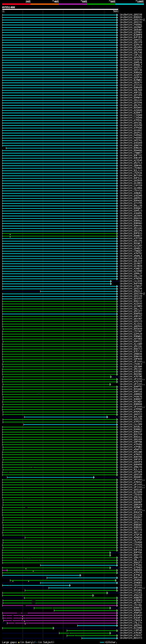Viewport: 146px width, 644px height.
Task: Select label UniRef100_Q9LLT0
Action: tap(131, 309)
